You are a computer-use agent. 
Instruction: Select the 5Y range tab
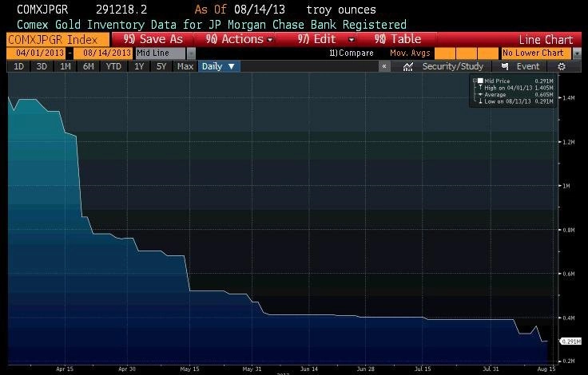[161, 67]
